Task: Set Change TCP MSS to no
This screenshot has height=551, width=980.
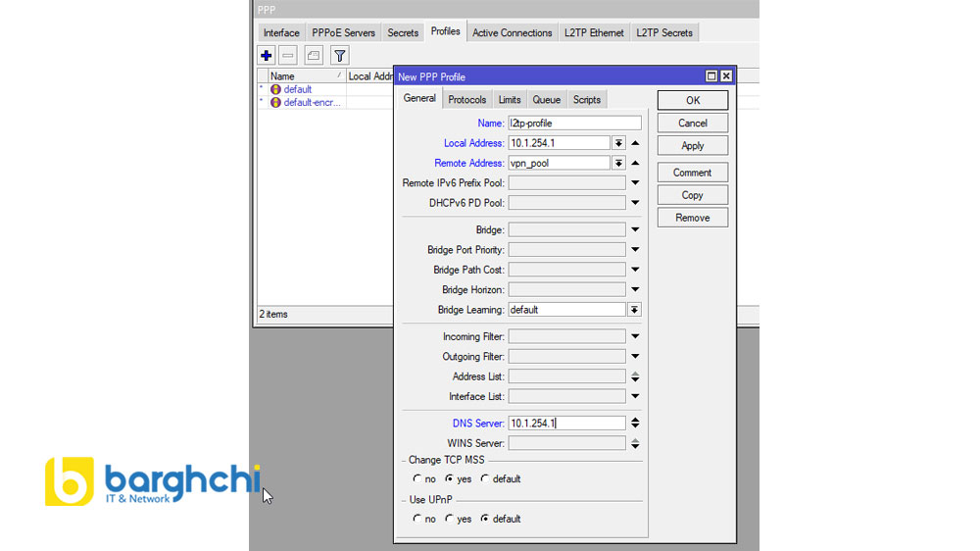Action: tap(417, 479)
